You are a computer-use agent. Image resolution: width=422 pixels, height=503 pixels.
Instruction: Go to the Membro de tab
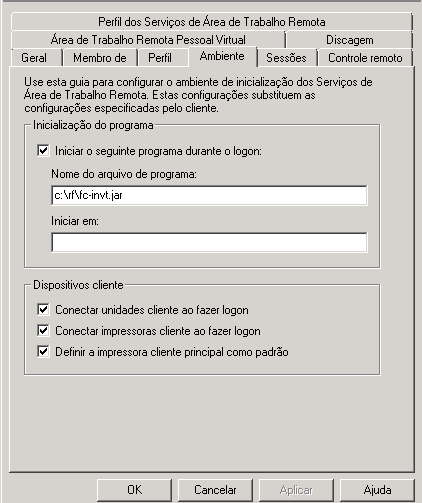[100, 58]
